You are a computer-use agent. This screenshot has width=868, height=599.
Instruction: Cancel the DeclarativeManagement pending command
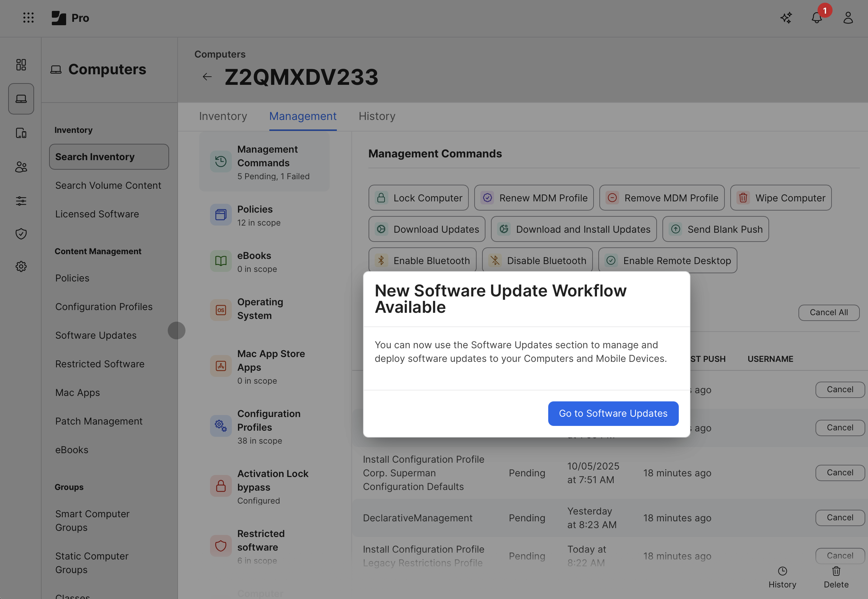click(x=839, y=518)
